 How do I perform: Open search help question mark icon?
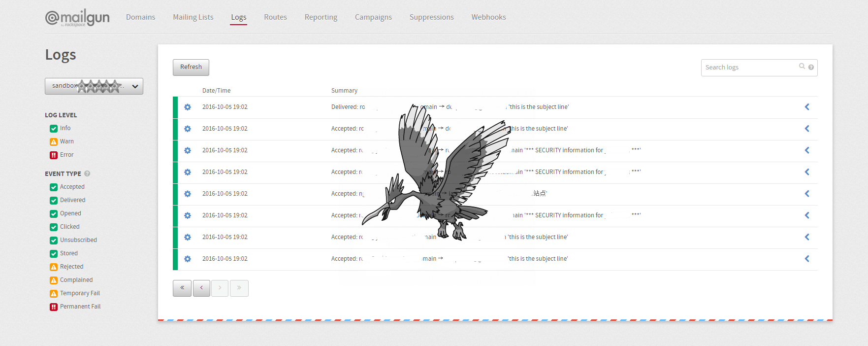[811, 68]
